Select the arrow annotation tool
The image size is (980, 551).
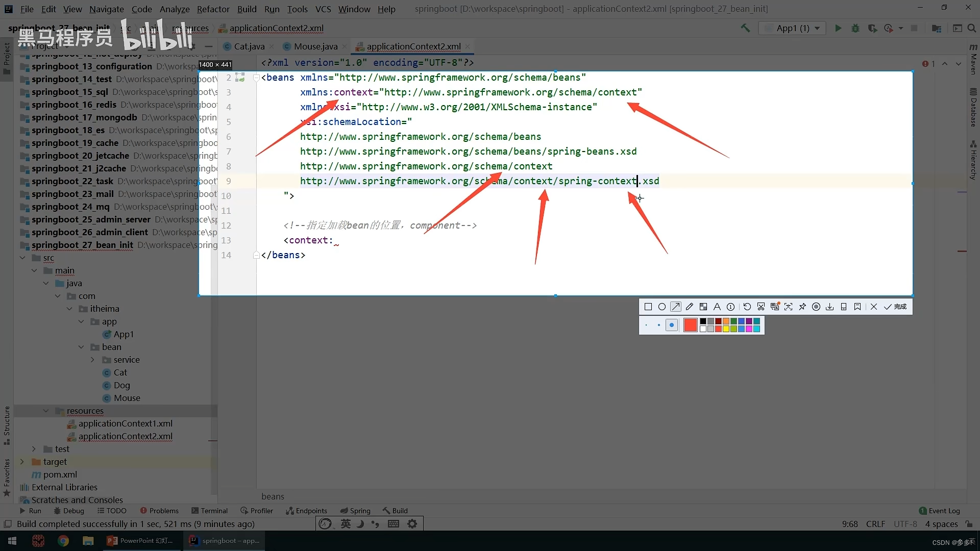tap(676, 306)
